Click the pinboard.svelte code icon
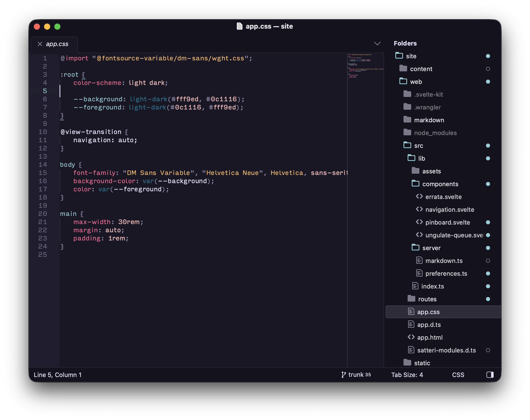 click(419, 222)
